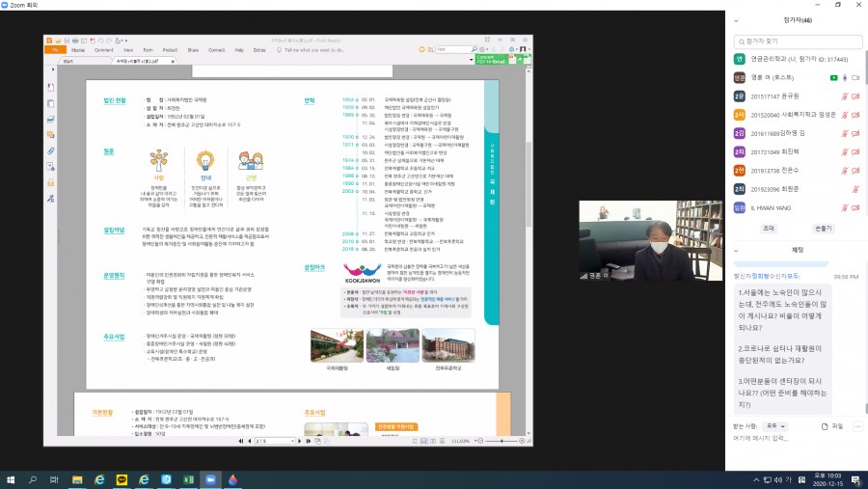Screen dimensions: 868x489
Task: Click the host video thumbnail
Action: (x=650, y=240)
